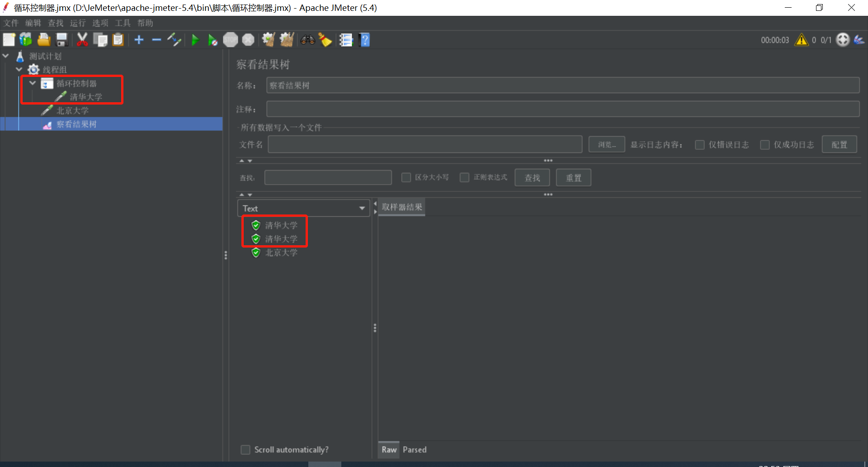This screenshot has height=467, width=868.
Task: Check the Scroll automatically checkbox
Action: point(245,450)
